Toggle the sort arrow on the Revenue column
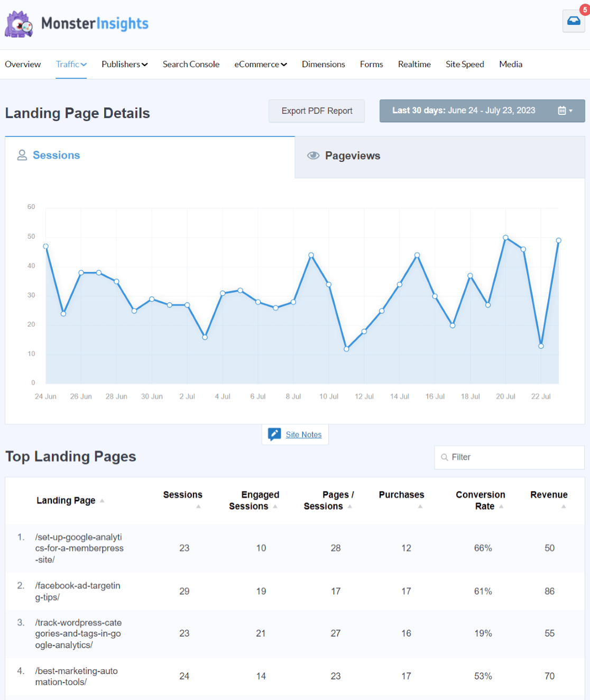Viewport: 590px width, 700px height. [564, 507]
